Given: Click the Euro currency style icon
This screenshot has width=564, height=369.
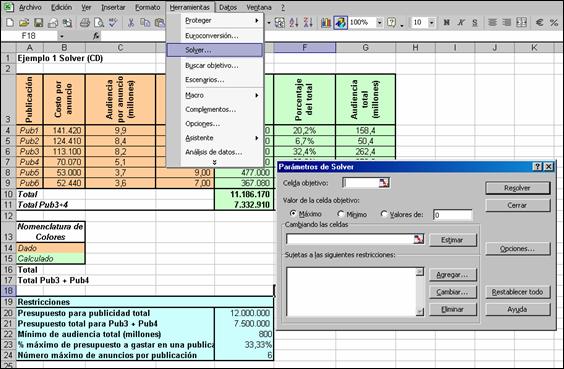Looking at the screenshot, I should coord(539,23).
